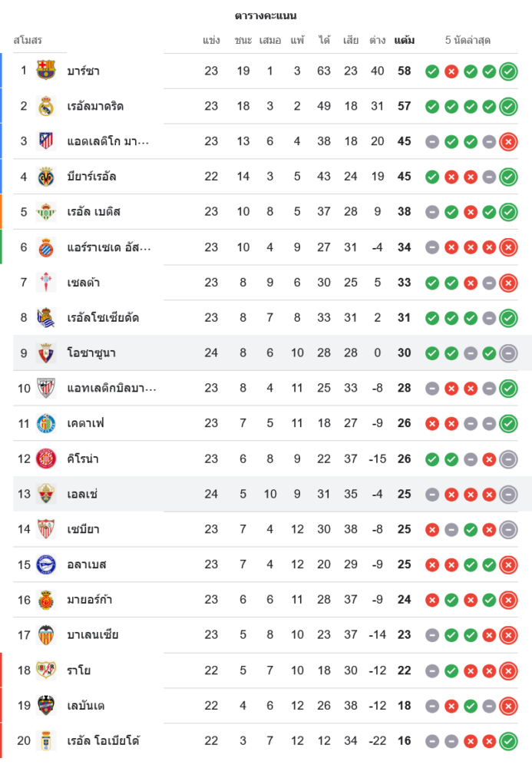Open the เรอัลโซเซียดัด team link
The width and height of the screenshot is (532, 768).
click(103, 318)
